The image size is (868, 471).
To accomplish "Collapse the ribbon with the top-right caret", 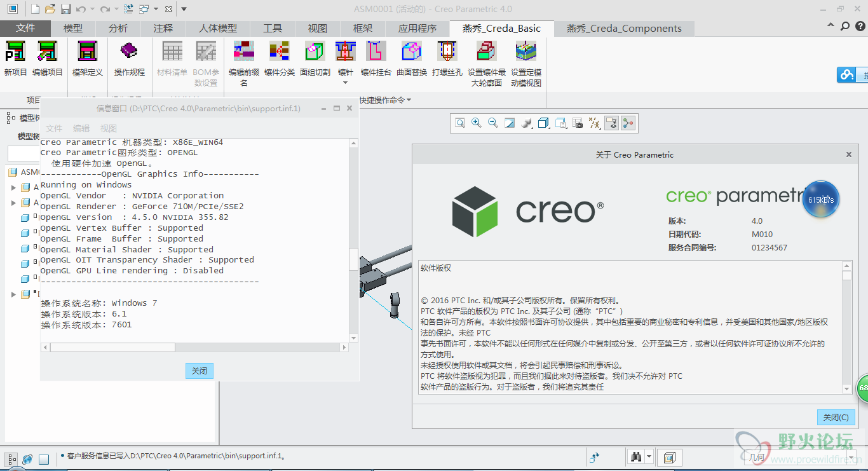I will click(x=831, y=26).
